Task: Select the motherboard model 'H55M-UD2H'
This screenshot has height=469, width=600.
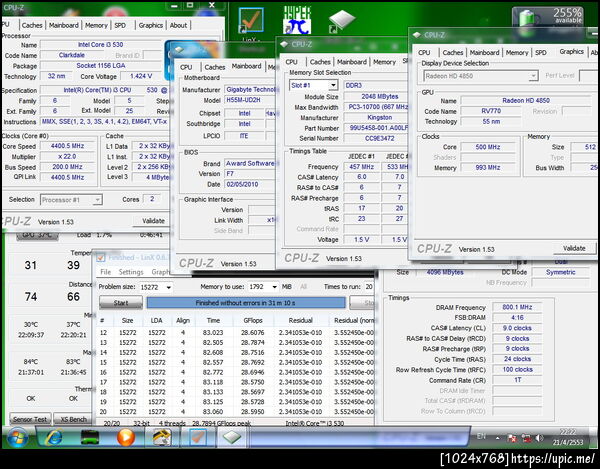Action: pos(249,100)
